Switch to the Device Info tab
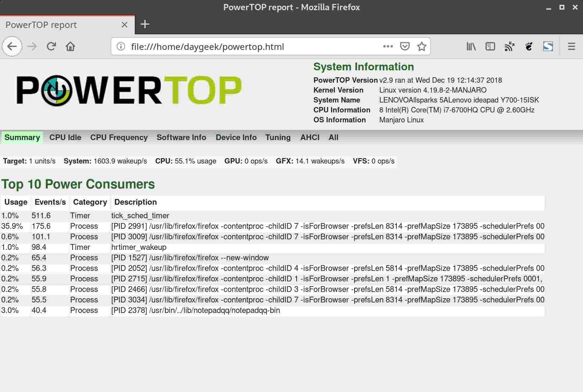The width and height of the screenshot is (583, 392). click(236, 137)
